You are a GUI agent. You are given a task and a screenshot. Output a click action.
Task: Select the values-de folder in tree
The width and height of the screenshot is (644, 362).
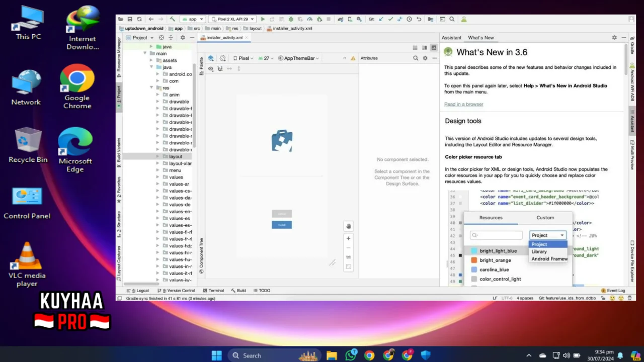(x=180, y=205)
